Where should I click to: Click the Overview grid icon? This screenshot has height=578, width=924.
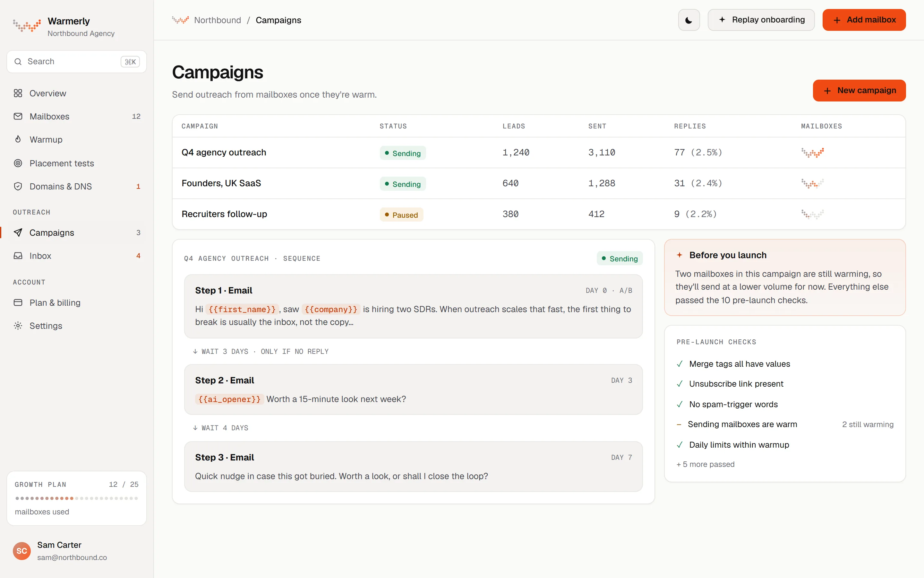(18, 93)
